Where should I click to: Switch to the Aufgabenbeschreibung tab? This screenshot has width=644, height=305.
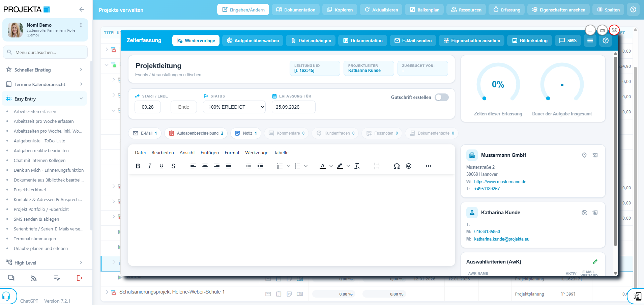coord(196,133)
